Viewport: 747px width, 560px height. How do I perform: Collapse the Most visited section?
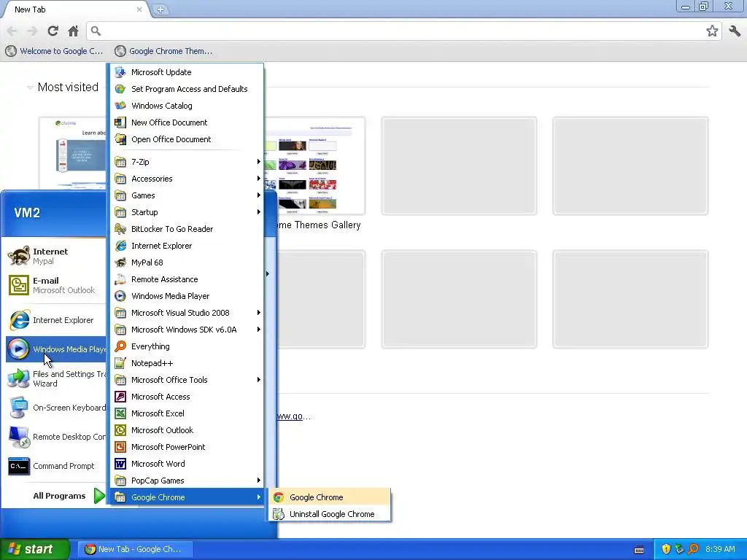[x=29, y=87]
